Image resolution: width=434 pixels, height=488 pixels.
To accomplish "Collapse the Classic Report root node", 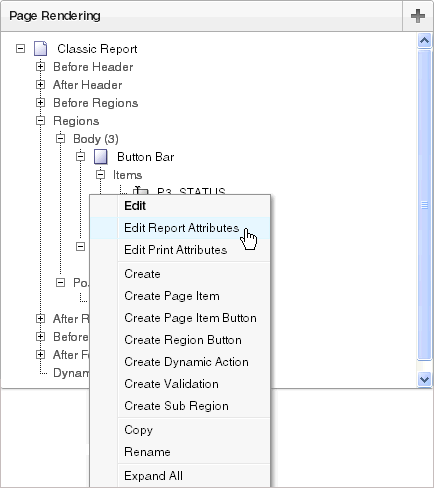I will pos(20,49).
